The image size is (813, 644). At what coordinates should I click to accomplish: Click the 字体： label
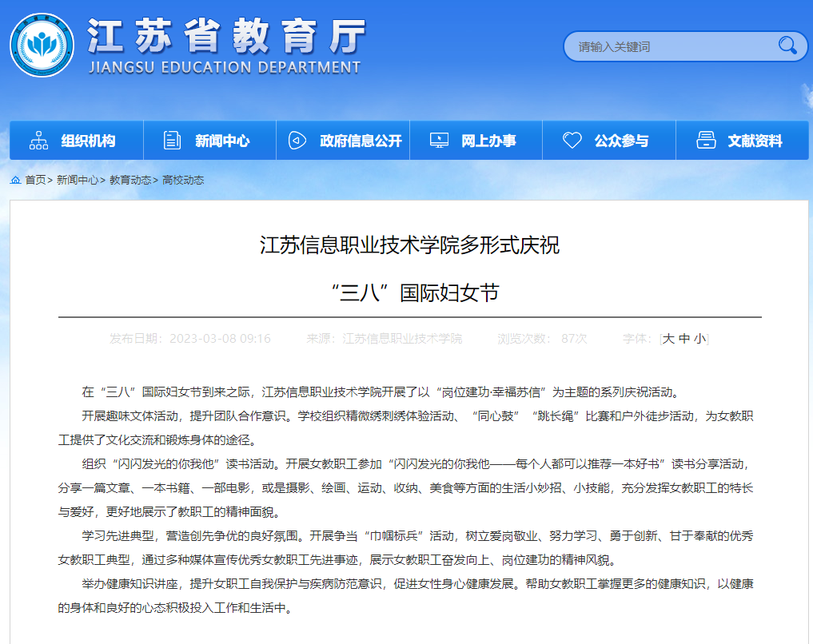click(x=637, y=338)
